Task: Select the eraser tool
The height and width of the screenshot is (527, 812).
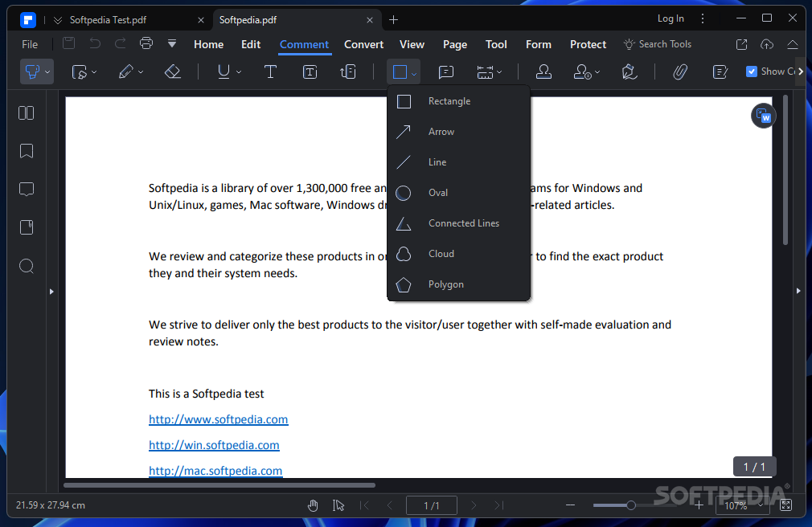Action: [x=172, y=72]
